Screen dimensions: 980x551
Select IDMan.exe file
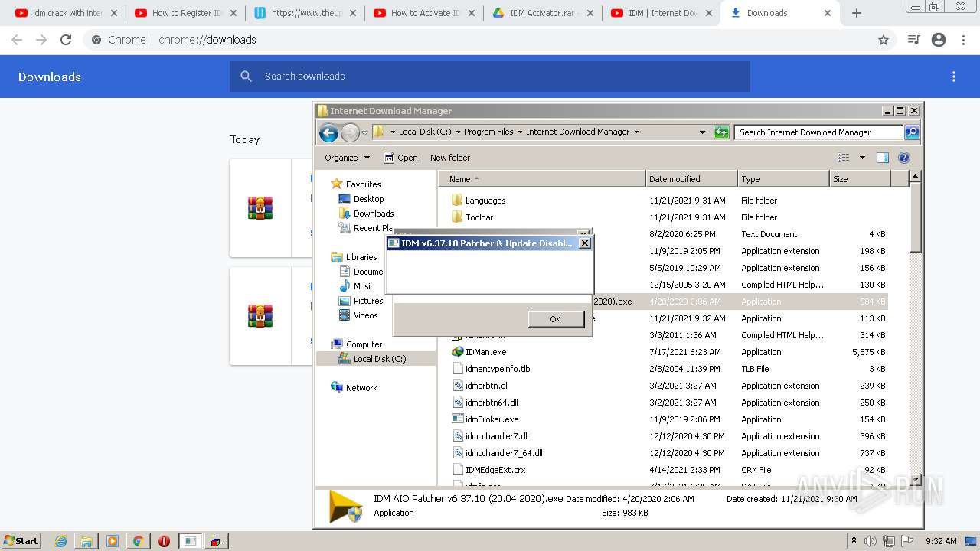[x=485, y=352]
